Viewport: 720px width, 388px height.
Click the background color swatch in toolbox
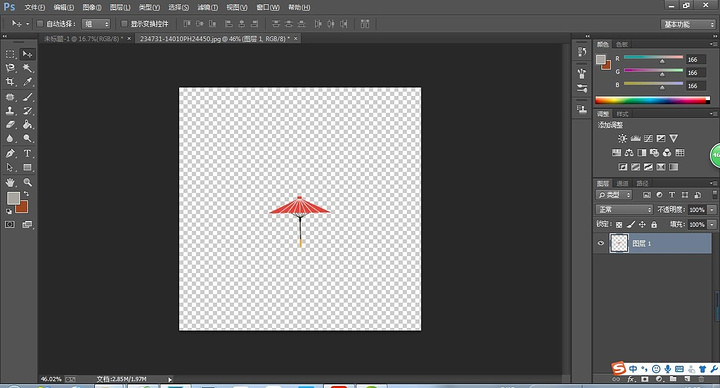[x=22, y=208]
